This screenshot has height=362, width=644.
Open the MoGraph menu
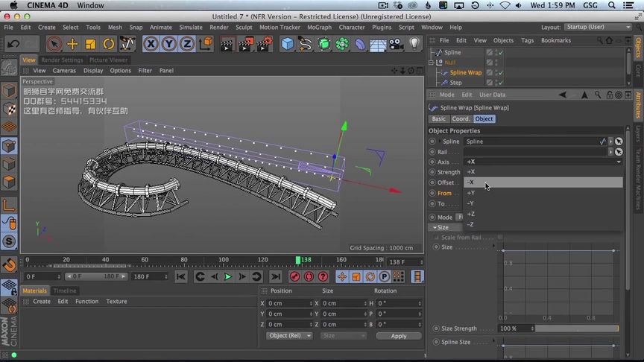point(319,28)
